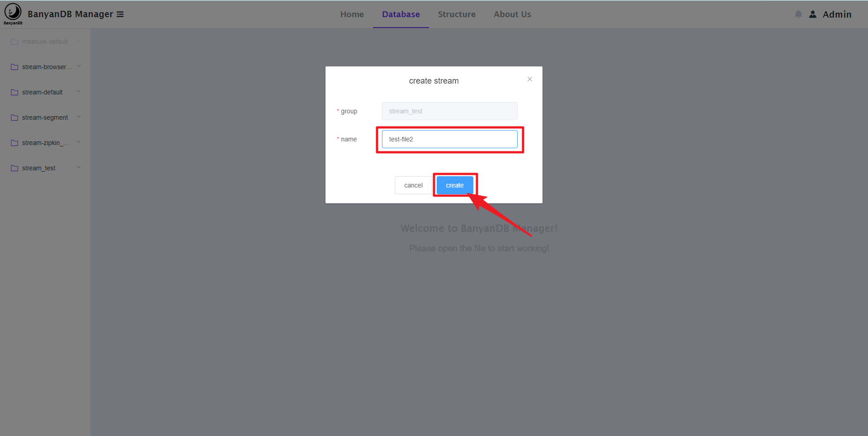Image resolution: width=868 pixels, height=436 pixels.
Task: Click the cancel button
Action: (413, 185)
